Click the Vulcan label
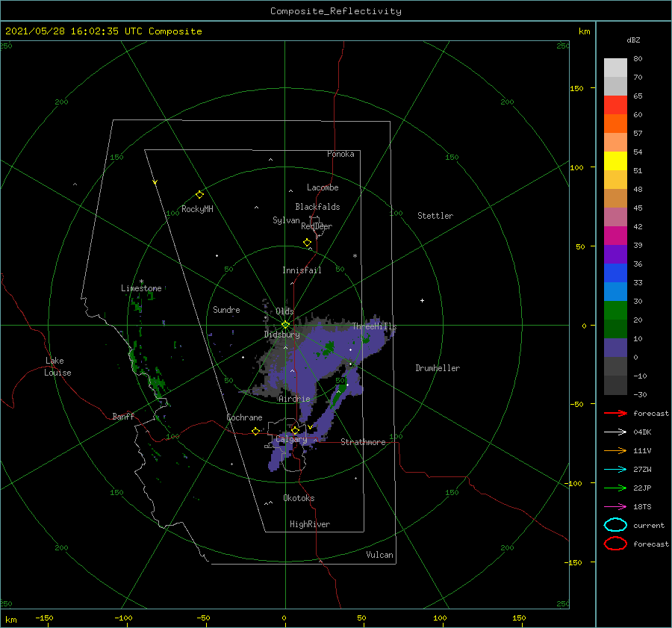Image resolution: width=672 pixels, height=628 pixels. (x=380, y=555)
